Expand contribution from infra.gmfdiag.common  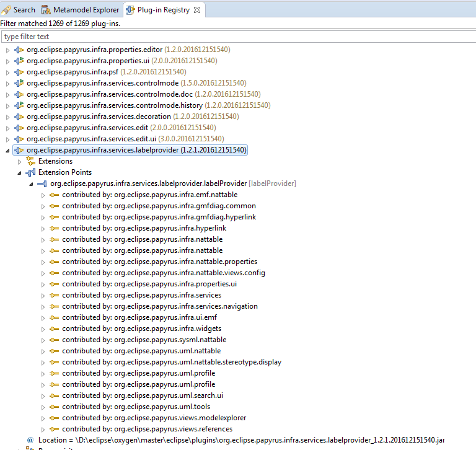pyautogui.click(x=43, y=206)
